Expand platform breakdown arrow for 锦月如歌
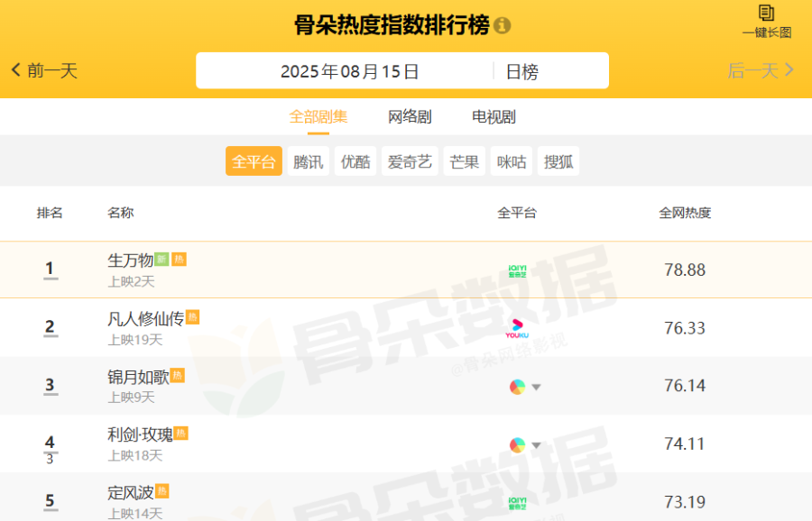 [537, 387]
